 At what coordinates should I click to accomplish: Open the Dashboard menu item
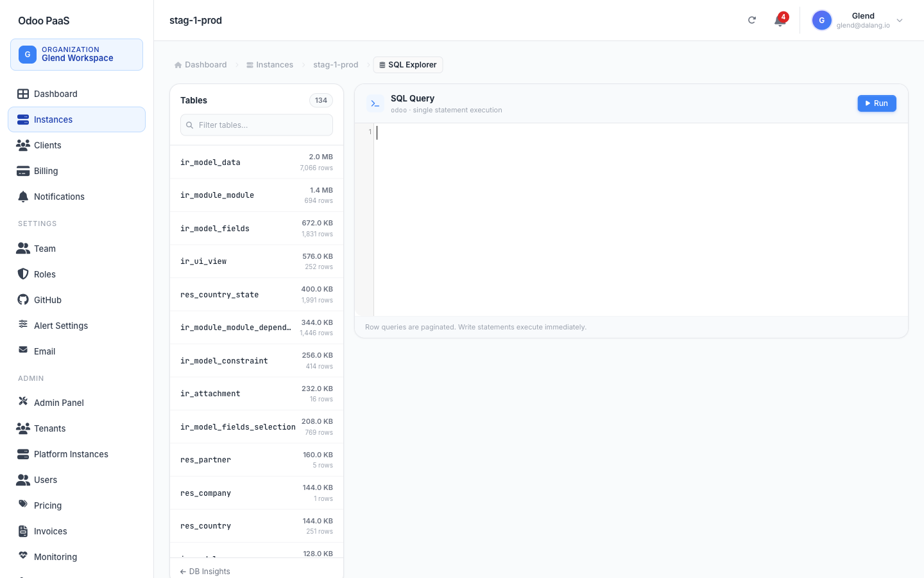click(76, 94)
